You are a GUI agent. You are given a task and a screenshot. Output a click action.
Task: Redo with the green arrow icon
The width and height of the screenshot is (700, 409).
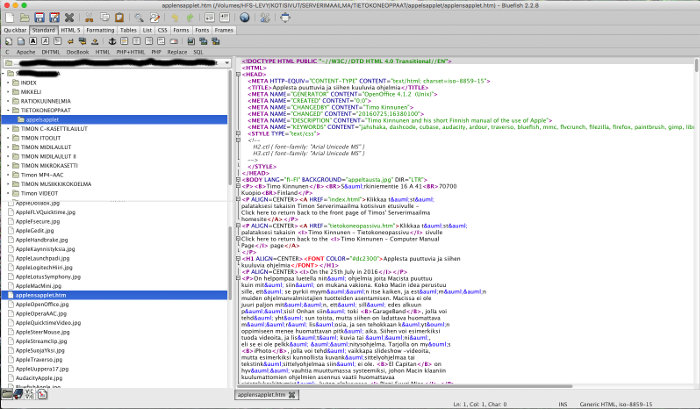190,18
